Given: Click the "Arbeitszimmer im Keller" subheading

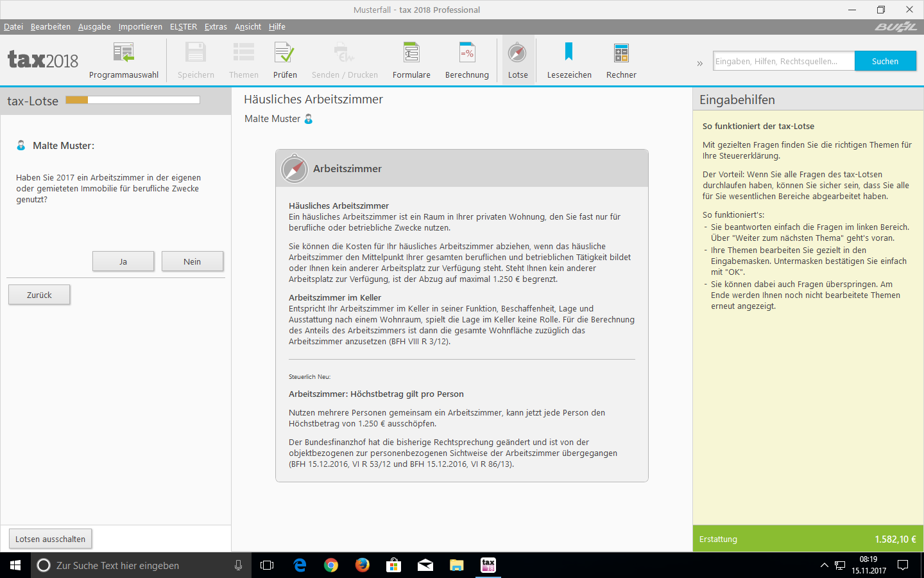Looking at the screenshot, I should (x=335, y=298).
